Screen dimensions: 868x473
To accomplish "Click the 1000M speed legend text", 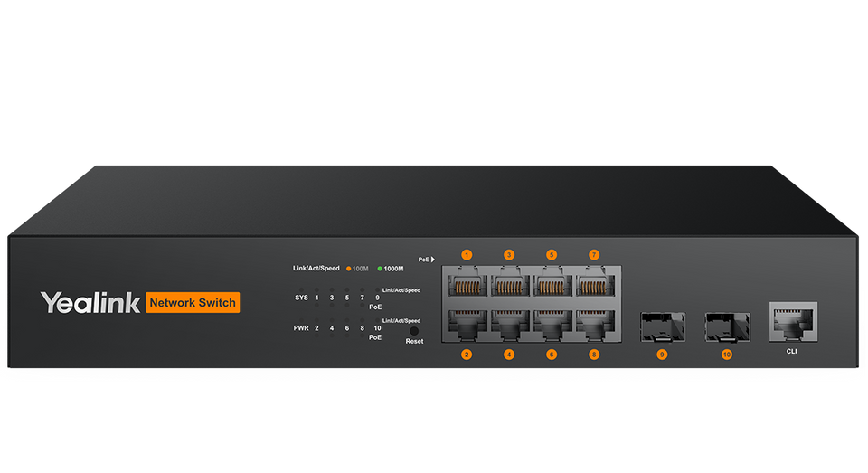I will (x=393, y=269).
